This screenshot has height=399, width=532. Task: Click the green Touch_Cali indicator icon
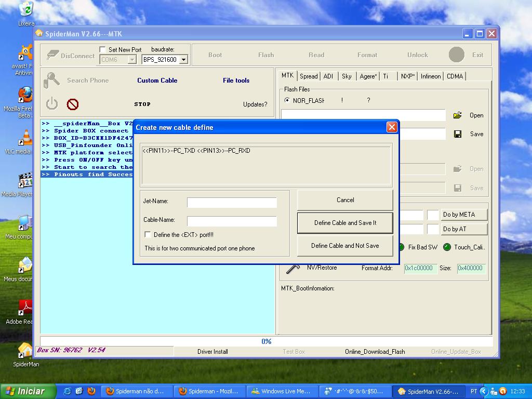[x=447, y=247]
